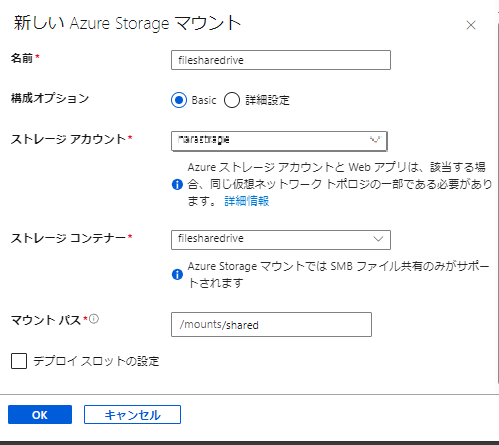Open the ストレージ コンテナー dropdown chevron
This screenshot has height=445, width=499.
click(378, 239)
